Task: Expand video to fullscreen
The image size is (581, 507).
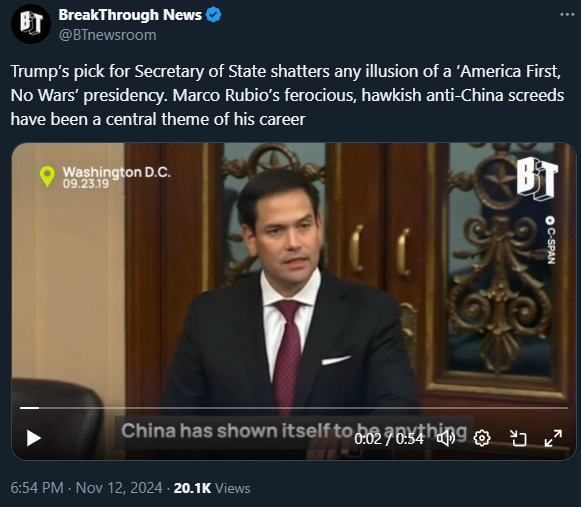Action: click(553, 438)
